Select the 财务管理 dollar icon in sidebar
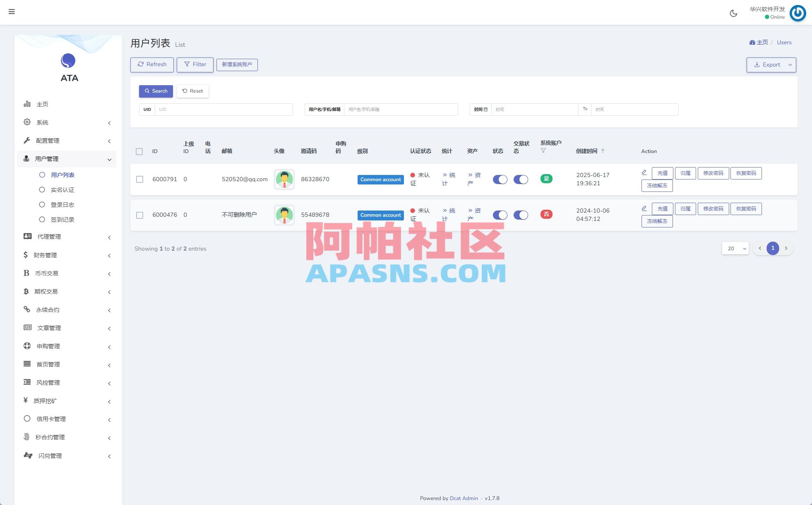Screen dimensions: 812x505 tap(26, 255)
